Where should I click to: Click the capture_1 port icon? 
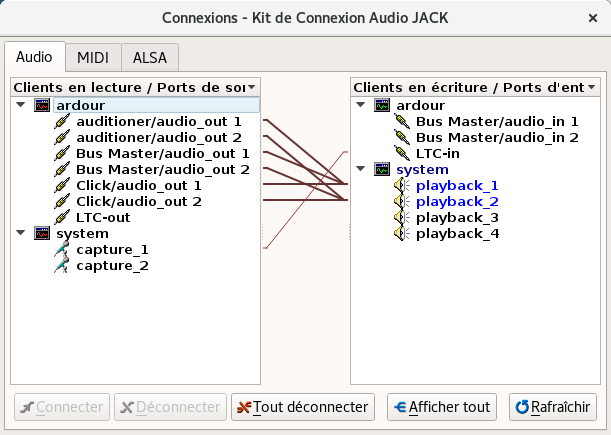62,249
